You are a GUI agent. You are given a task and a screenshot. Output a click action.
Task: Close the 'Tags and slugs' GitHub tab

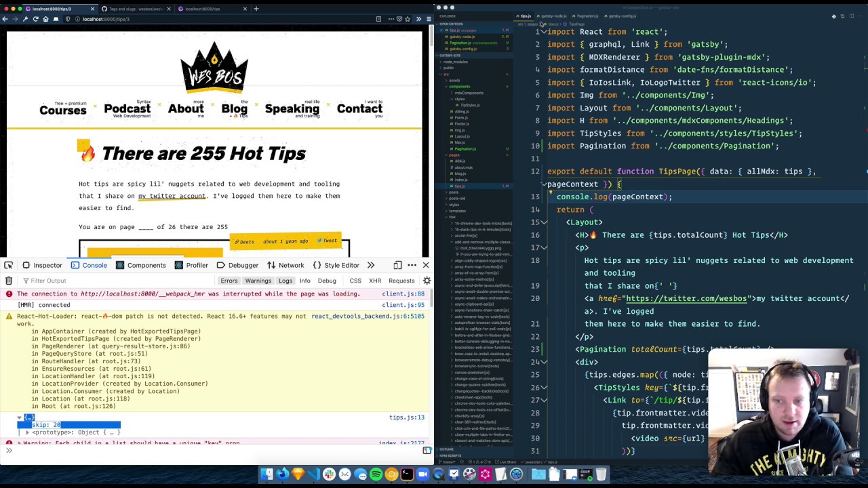tap(170, 9)
